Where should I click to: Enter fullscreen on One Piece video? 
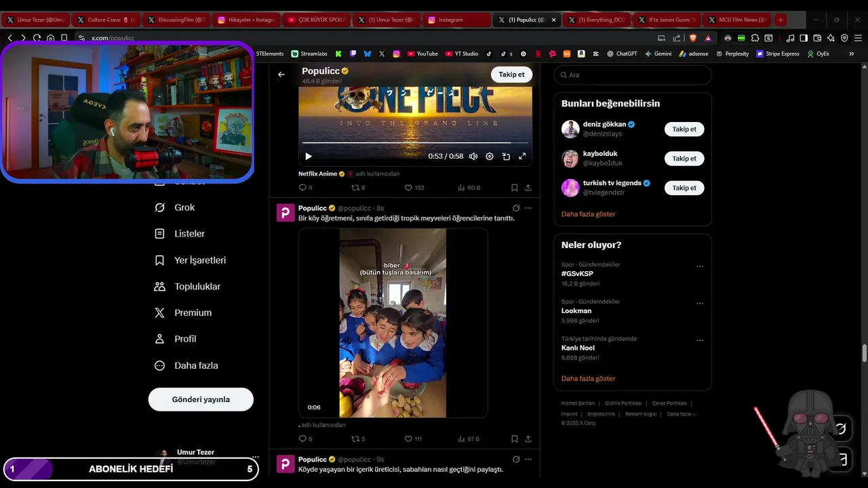(x=522, y=157)
